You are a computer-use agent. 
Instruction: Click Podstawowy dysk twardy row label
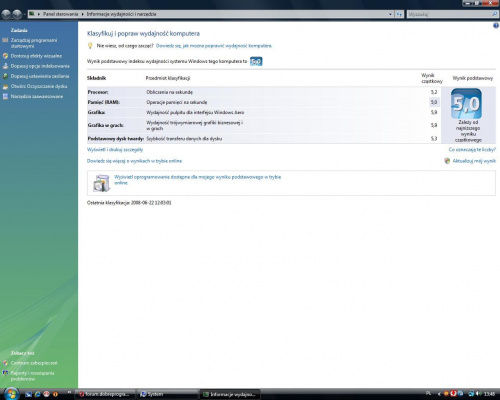click(116, 139)
